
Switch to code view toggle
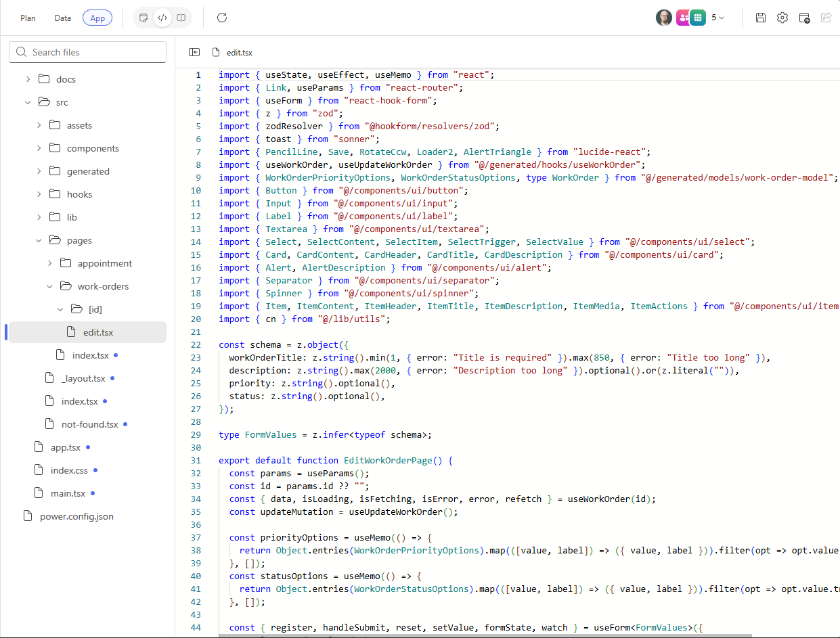[x=162, y=18]
